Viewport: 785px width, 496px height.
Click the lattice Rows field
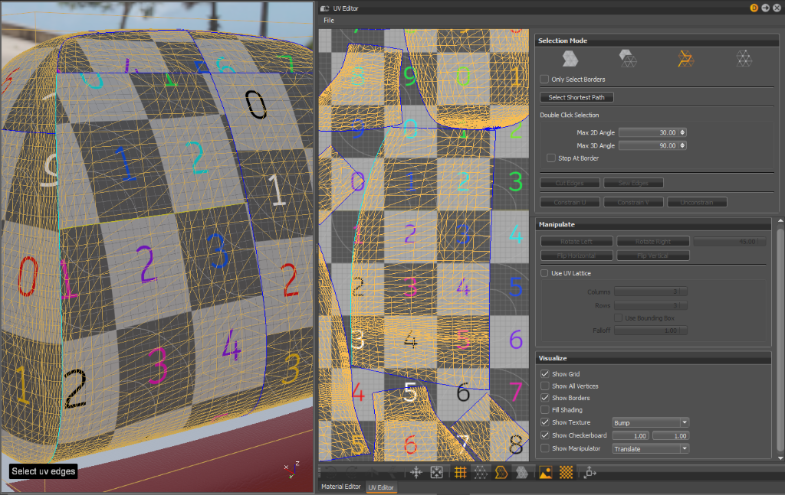pos(650,305)
